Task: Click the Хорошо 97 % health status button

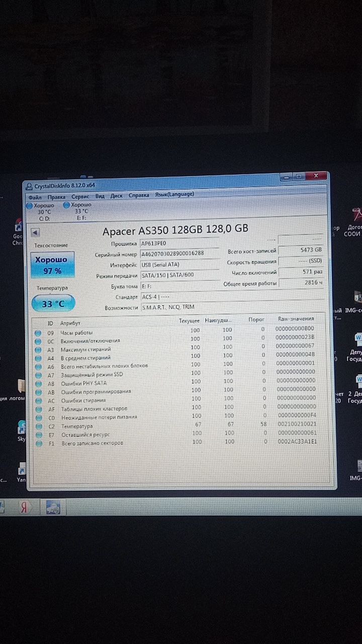Action: (x=53, y=265)
